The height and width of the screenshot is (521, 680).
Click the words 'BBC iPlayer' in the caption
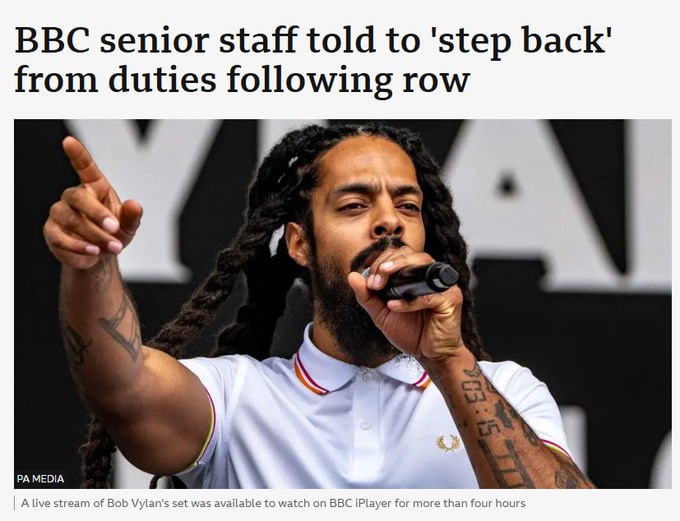click(355, 503)
